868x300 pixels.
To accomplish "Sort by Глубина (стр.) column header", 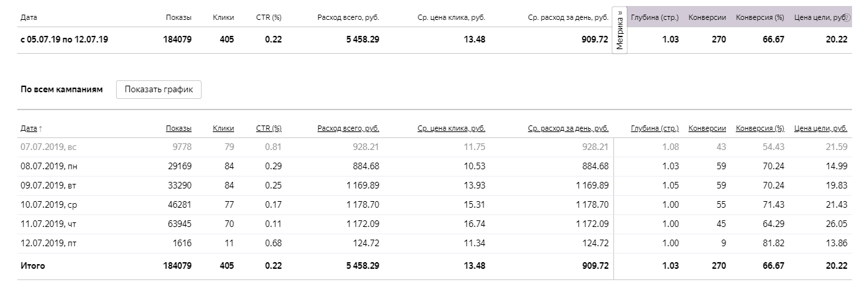I will click(x=654, y=128).
